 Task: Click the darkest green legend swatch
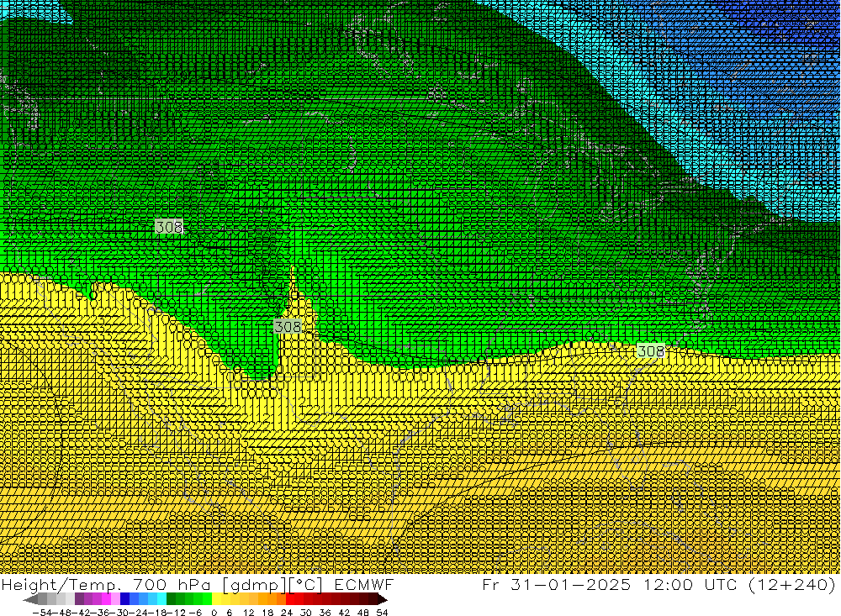[171, 599]
